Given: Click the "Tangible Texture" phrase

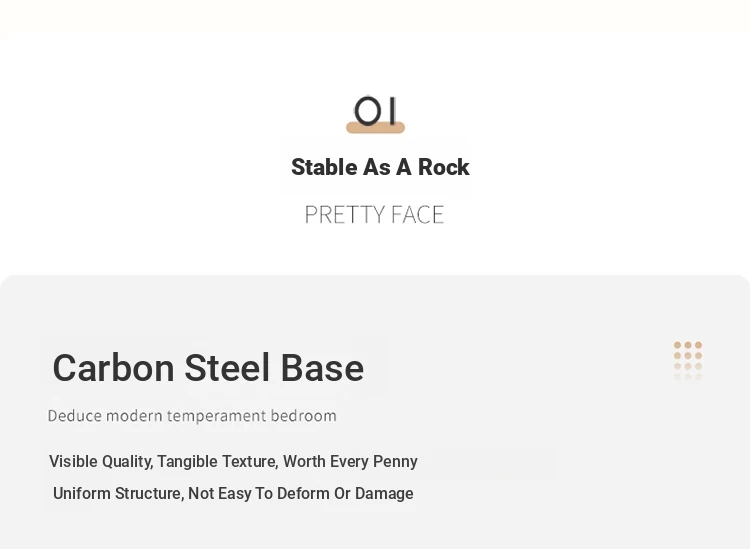Looking at the screenshot, I should [216, 462].
